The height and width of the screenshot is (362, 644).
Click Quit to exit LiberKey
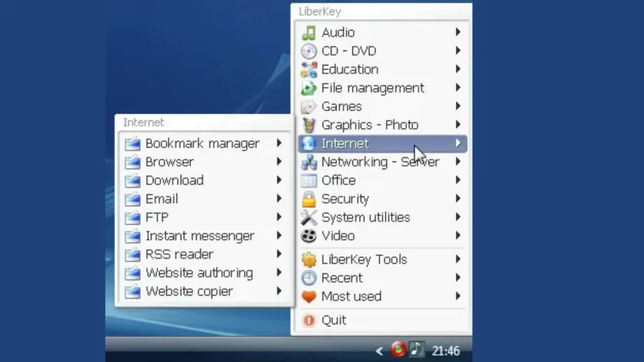[333, 320]
